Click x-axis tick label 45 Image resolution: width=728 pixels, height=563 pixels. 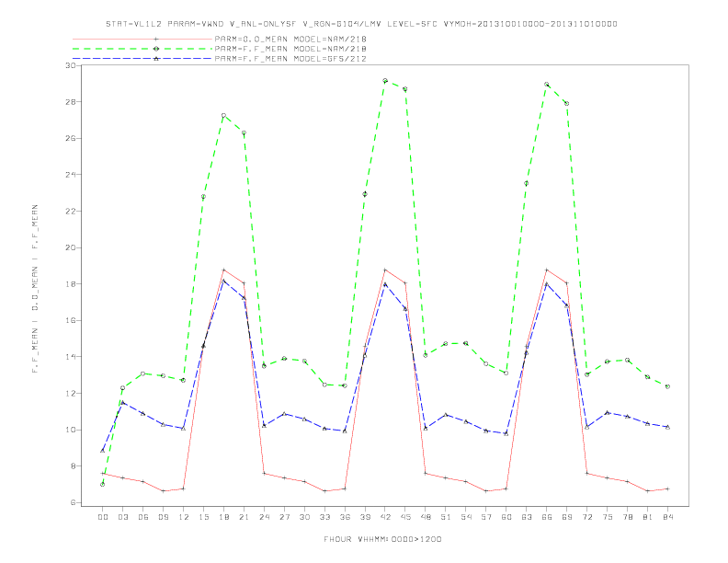pyautogui.click(x=405, y=517)
